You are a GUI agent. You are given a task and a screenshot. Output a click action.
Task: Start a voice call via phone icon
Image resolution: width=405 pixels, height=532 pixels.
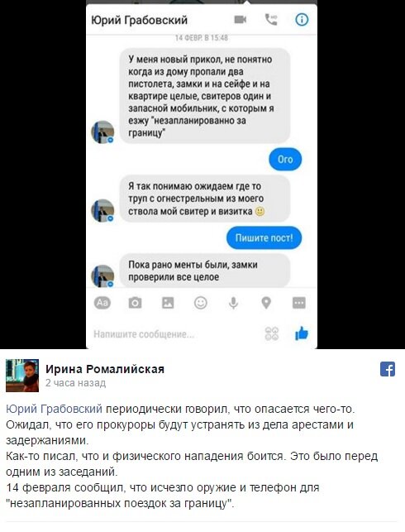(x=271, y=20)
